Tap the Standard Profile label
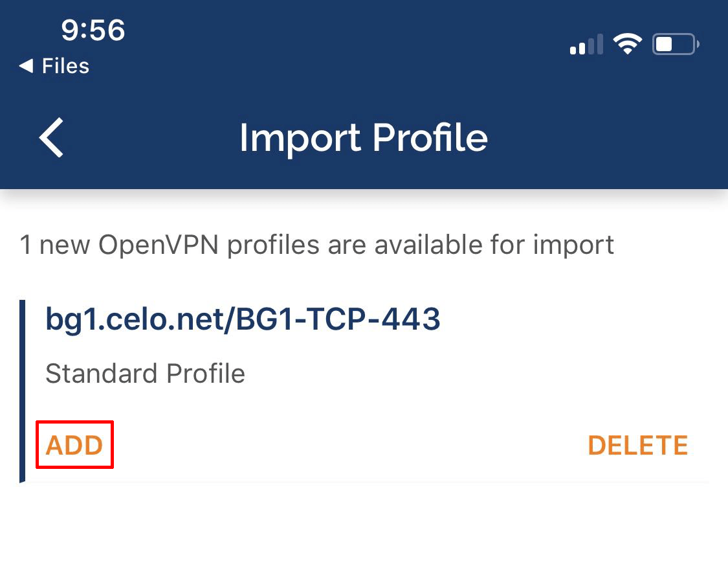728x579 pixels. [146, 373]
